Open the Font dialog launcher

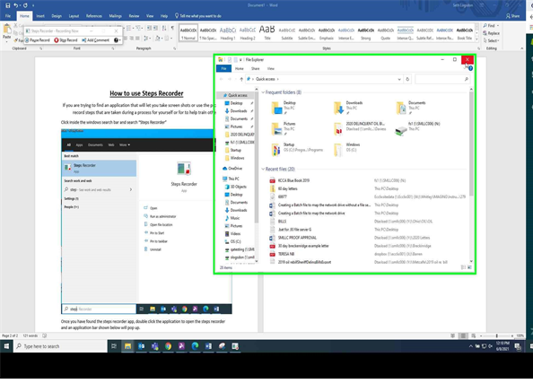point(113,48)
